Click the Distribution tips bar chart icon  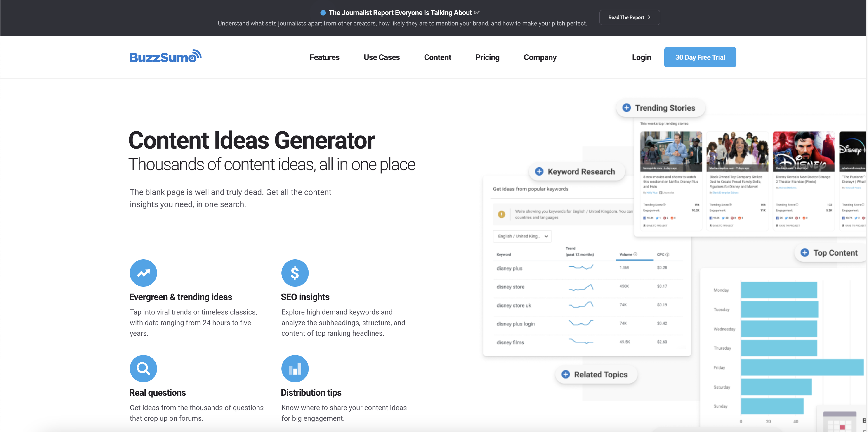tap(295, 369)
